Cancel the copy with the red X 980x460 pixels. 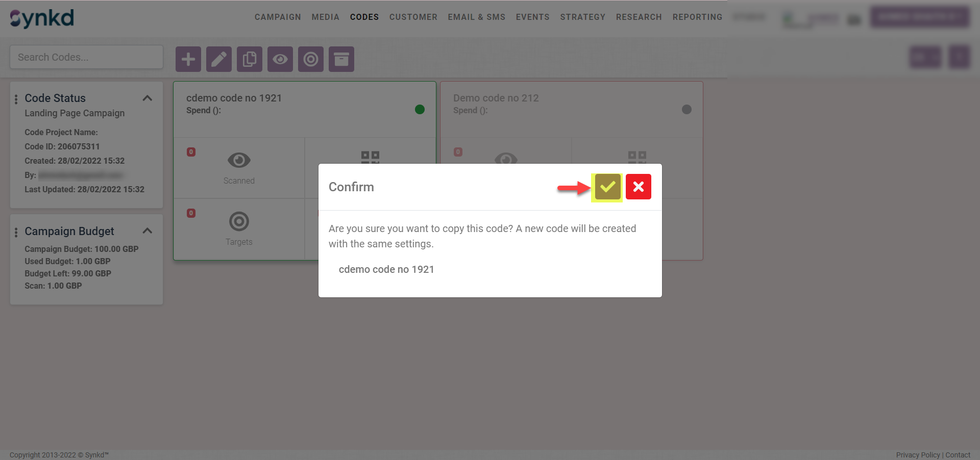[638, 187]
